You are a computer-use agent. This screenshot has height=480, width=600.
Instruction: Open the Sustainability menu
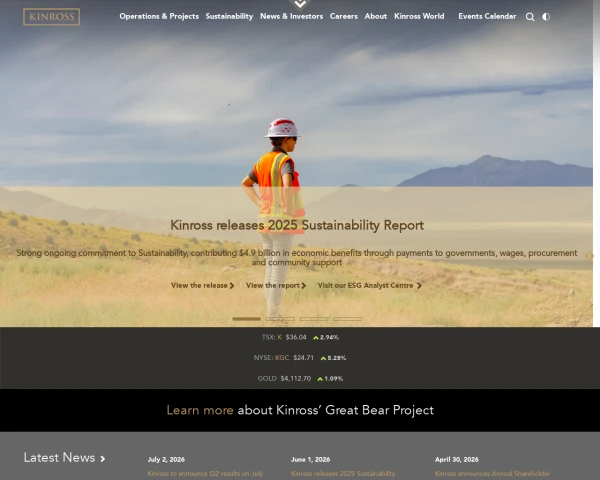click(x=229, y=16)
